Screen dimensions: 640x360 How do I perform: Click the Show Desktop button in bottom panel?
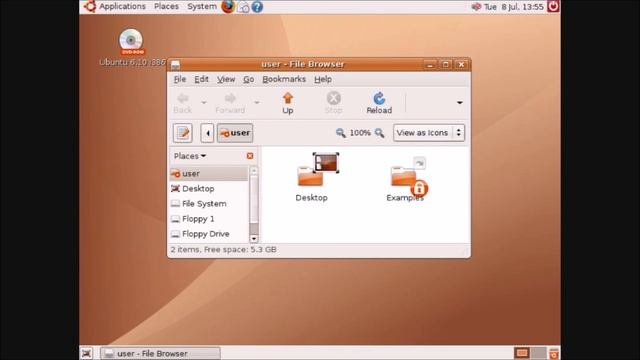[86, 353]
